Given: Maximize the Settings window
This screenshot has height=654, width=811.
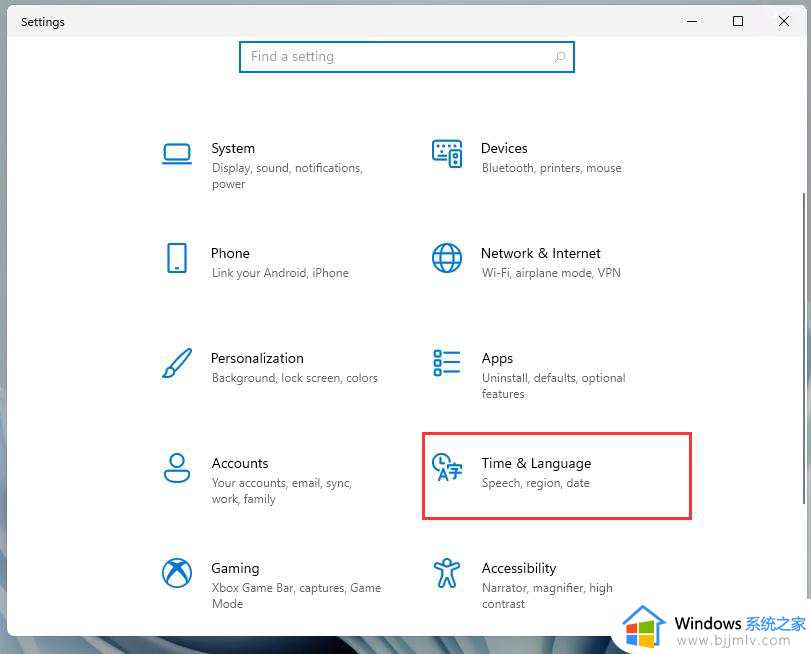Looking at the screenshot, I should [x=738, y=21].
